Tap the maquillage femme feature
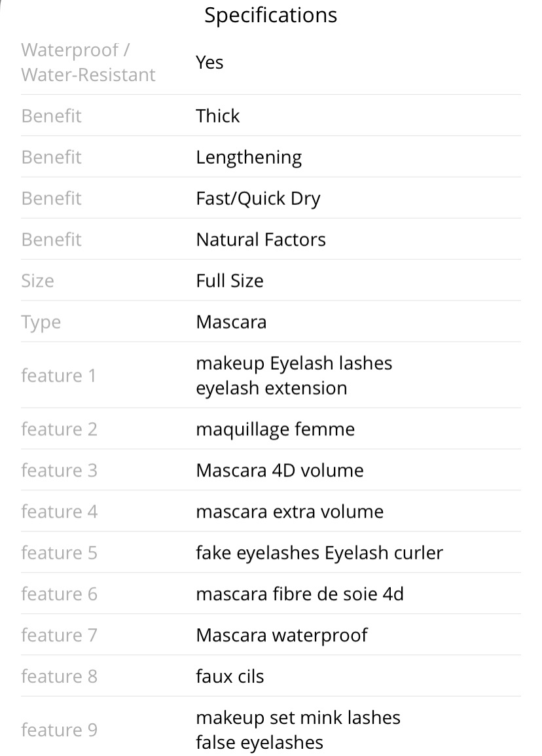The width and height of the screenshot is (542, 756). tap(276, 429)
